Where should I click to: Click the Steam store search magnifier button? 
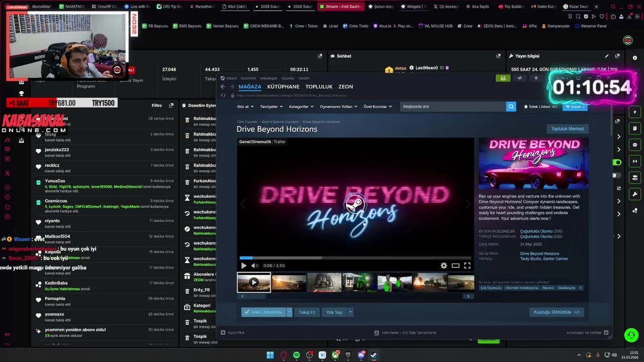511,107
